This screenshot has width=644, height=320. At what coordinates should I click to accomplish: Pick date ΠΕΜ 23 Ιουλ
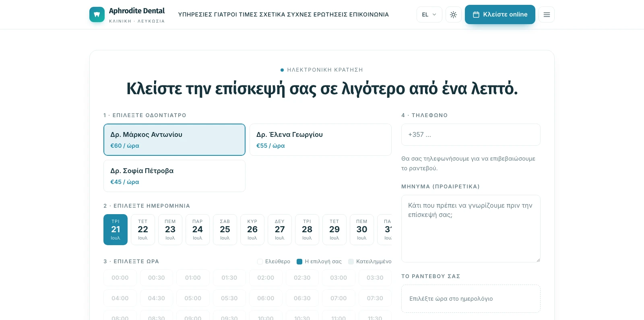(x=170, y=229)
